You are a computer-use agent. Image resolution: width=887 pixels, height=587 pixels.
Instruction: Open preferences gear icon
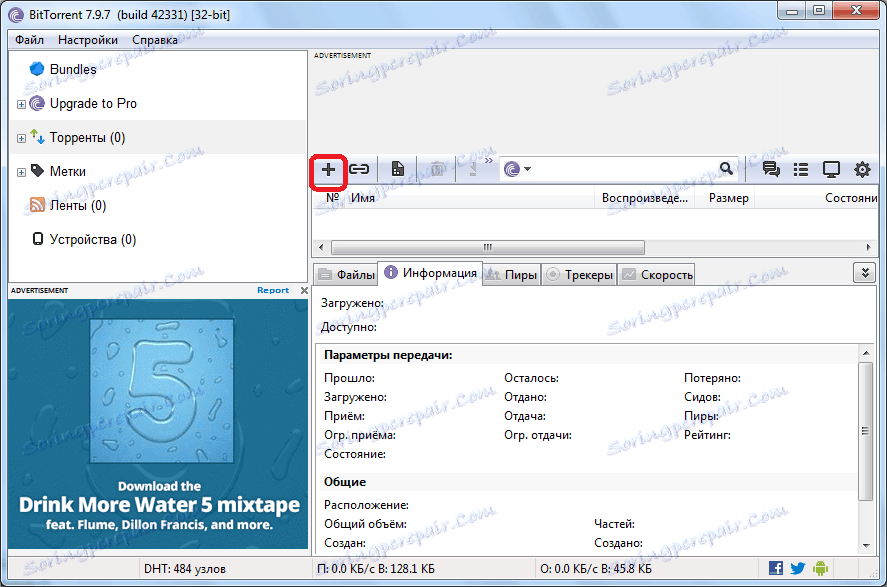pyautogui.click(x=862, y=170)
